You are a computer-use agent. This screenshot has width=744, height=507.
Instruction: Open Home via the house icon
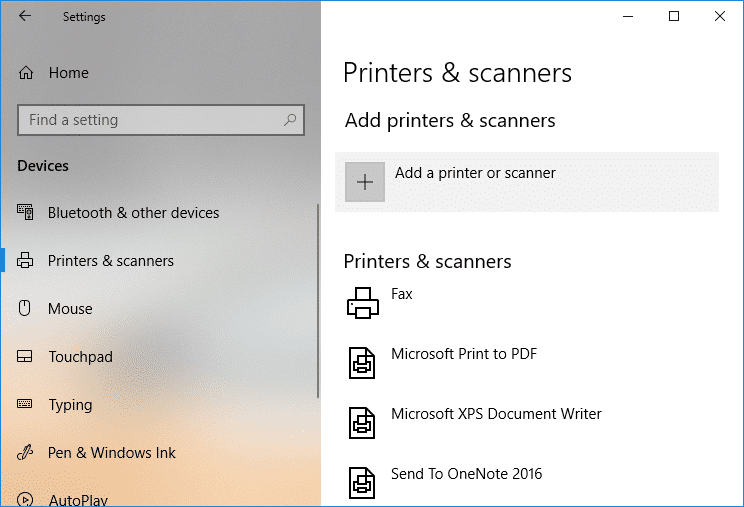tap(26, 73)
